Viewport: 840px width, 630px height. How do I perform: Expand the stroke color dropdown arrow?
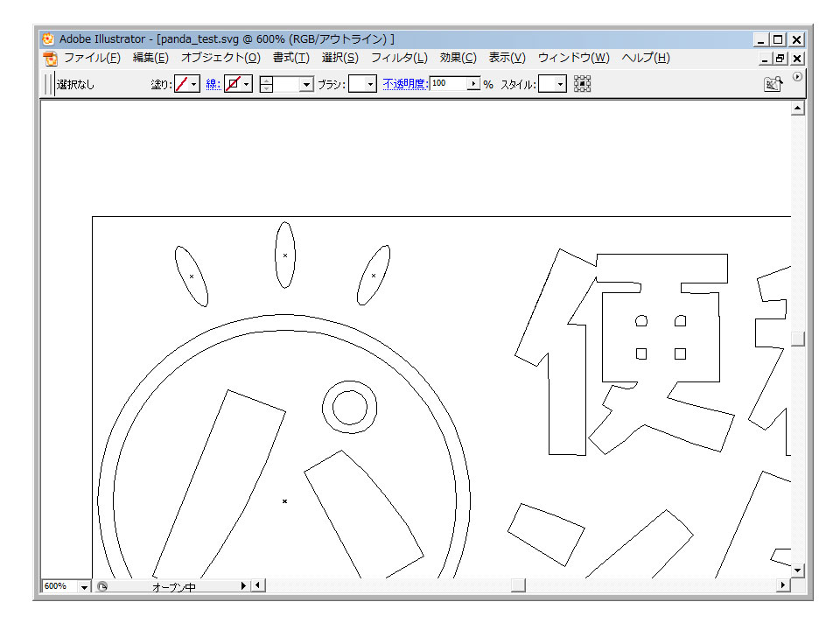(247, 84)
